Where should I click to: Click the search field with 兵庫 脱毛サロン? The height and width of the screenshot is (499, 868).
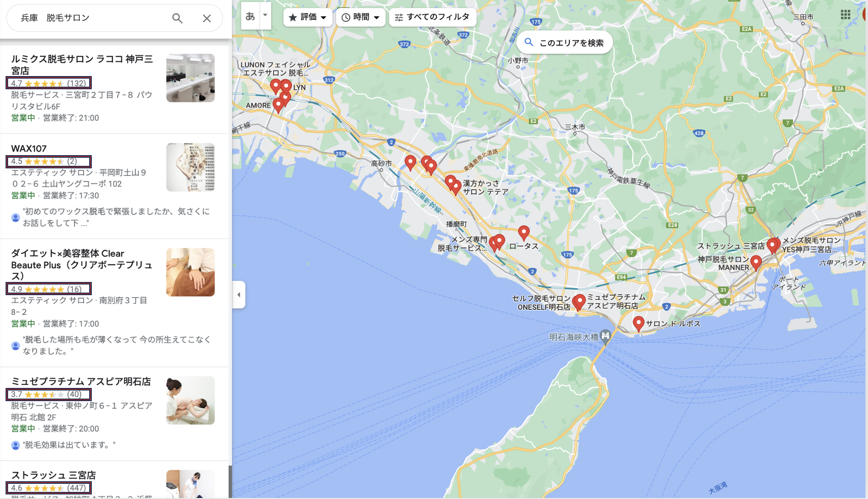coord(91,18)
